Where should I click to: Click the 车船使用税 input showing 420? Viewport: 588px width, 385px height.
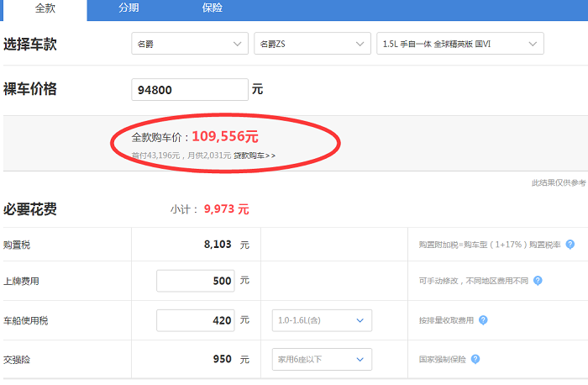(x=196, y=320)
